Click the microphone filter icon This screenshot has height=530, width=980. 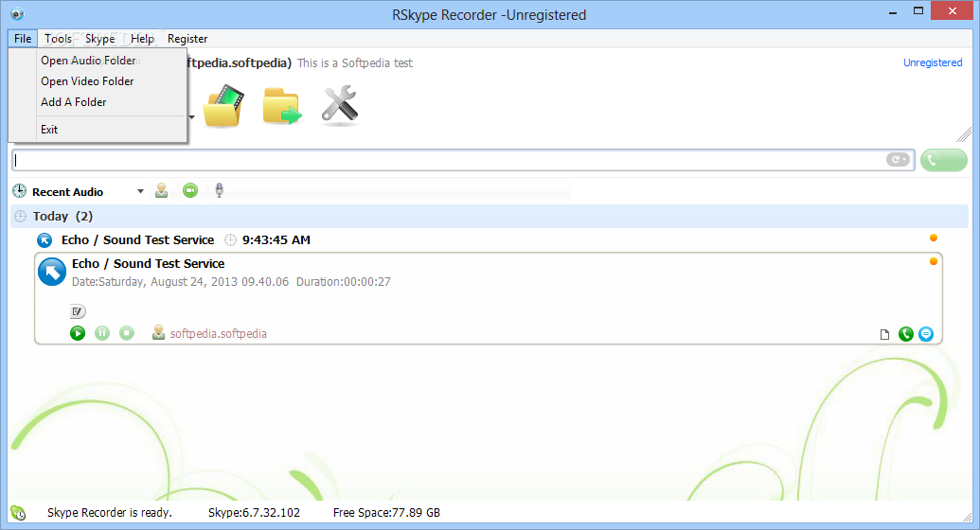coord(219,190)
